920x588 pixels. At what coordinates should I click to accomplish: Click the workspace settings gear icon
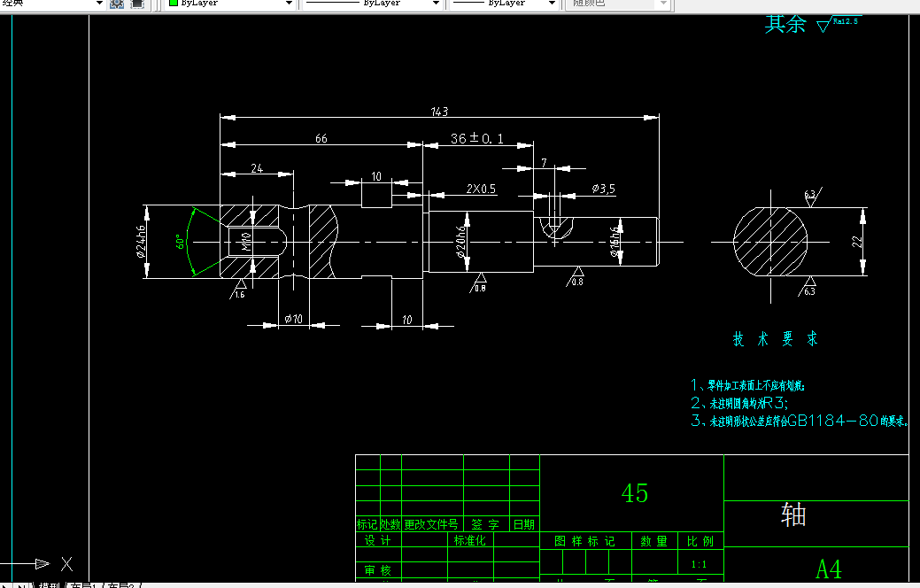pos(117,4)
